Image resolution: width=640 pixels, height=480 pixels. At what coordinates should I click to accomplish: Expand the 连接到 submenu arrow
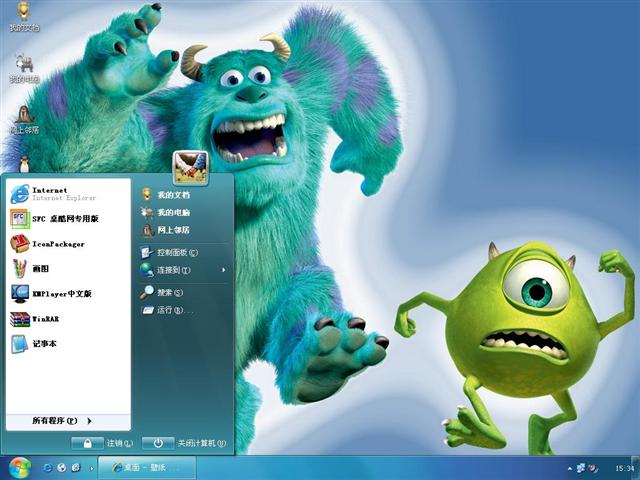point(224,270)
